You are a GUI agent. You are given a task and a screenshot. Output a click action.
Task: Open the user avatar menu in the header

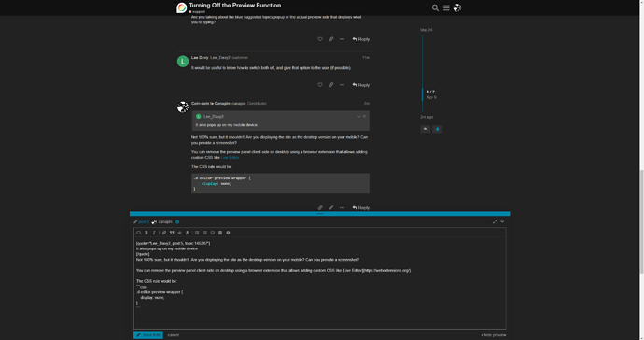[457, 7]
